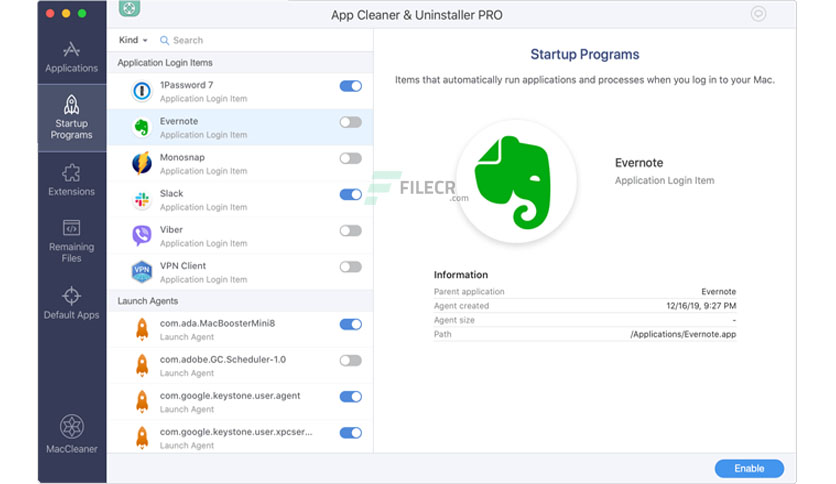Click the yellow minimize window button

pos(66,13)
